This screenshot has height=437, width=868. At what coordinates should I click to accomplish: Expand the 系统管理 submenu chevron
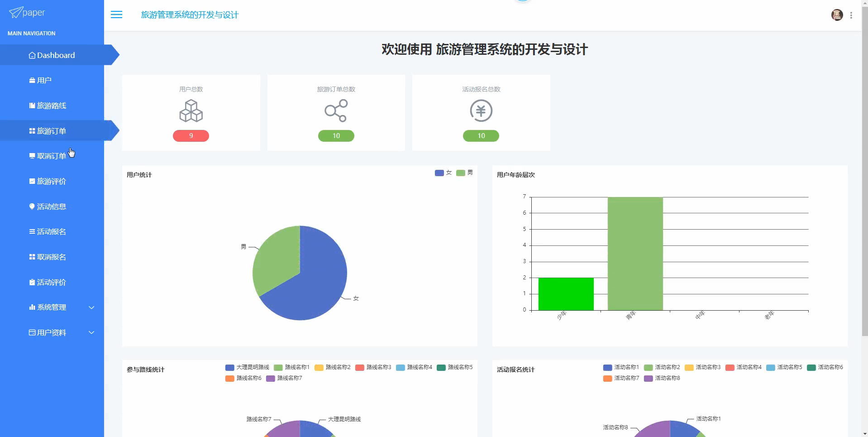(91, 307)
